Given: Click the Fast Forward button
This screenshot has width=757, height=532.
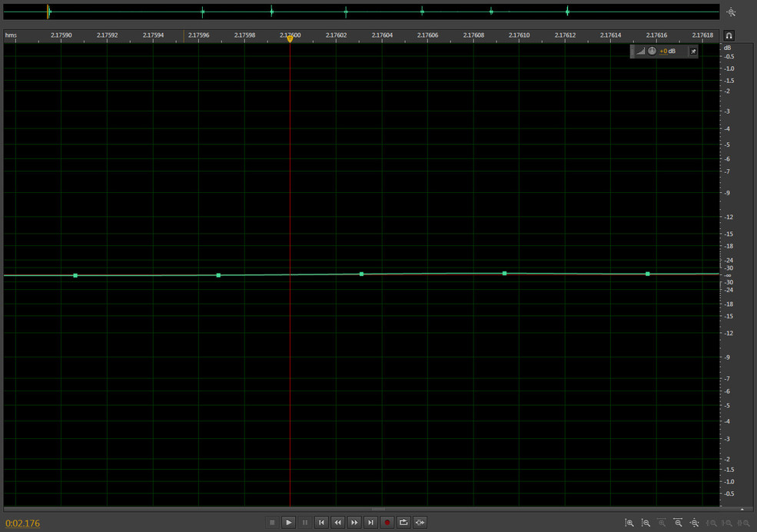Looking at the screenshot, I should tap(354, 522).
